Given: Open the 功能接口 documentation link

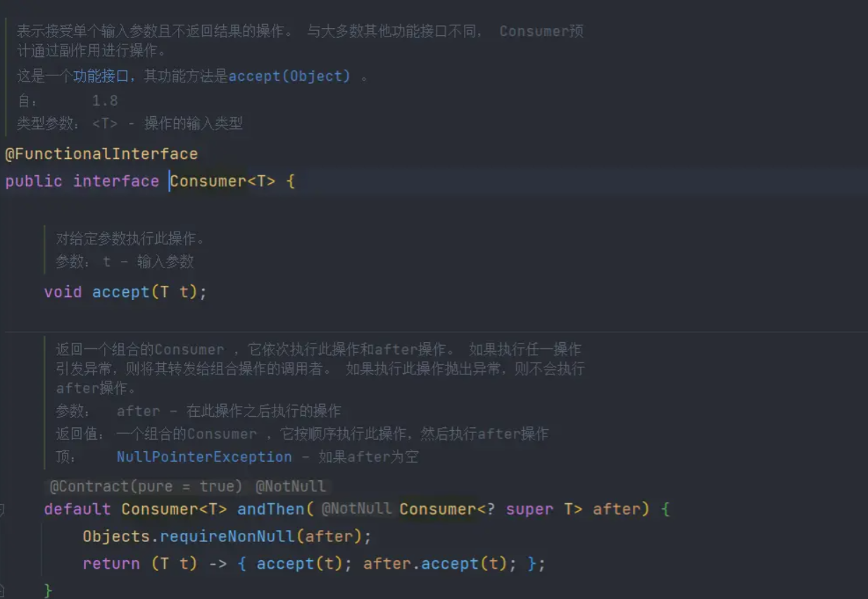Looking at the screenshot, I should [101, 76].
